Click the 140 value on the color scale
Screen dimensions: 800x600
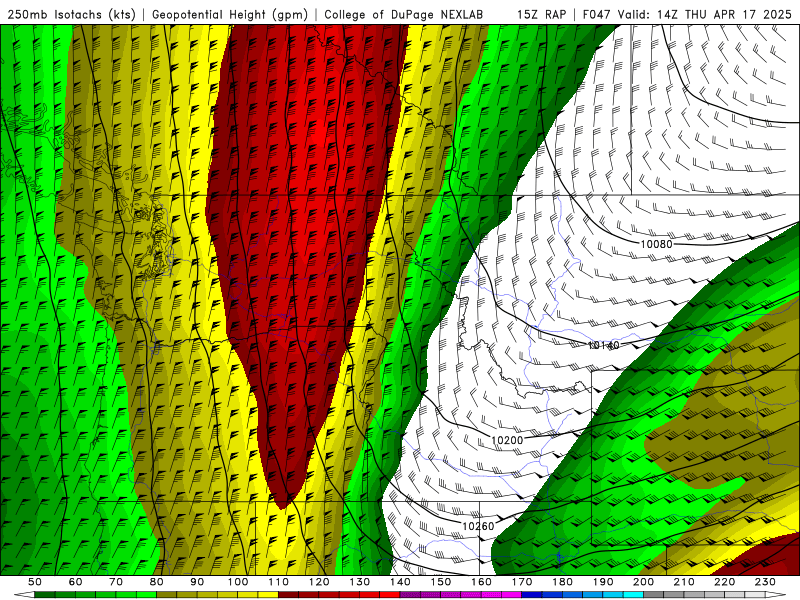click(x=400, y=582)
